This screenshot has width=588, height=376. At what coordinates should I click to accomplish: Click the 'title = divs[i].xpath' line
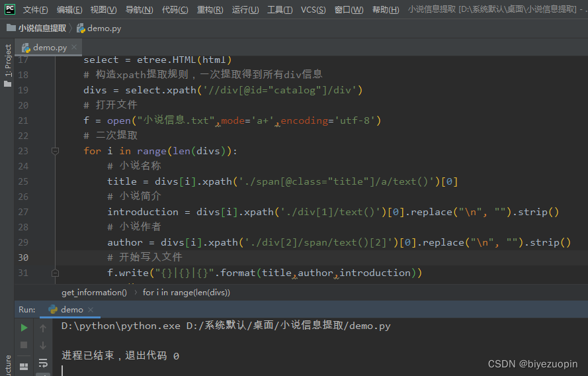pyautogui.click(x=282, y=181)
